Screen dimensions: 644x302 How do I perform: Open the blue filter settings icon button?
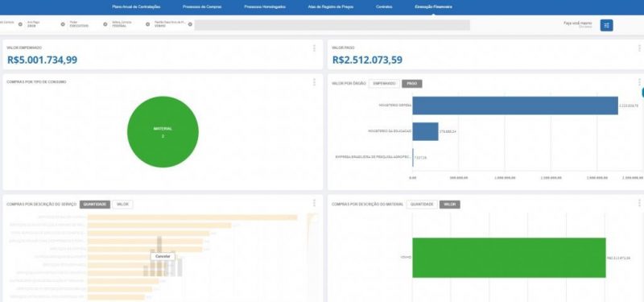(x=607, y=25)
